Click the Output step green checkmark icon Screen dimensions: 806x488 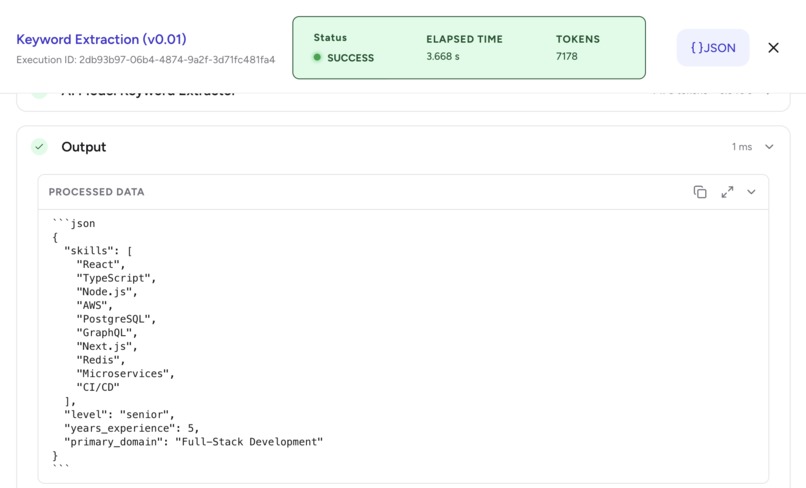[x=39, y=147]
